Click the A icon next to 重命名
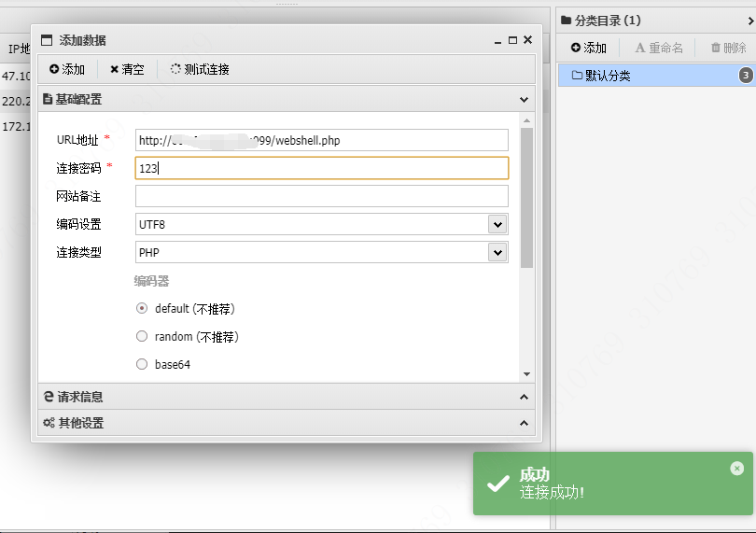 point(640,48)
